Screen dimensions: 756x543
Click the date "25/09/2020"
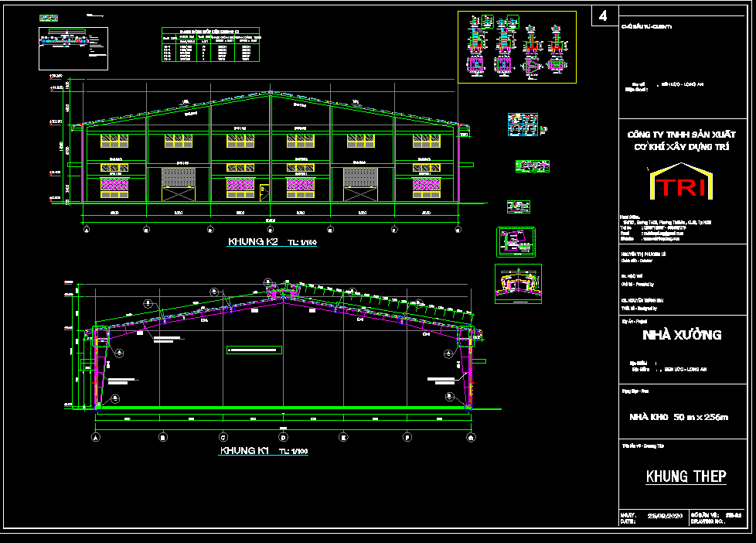tap(665, 515)
